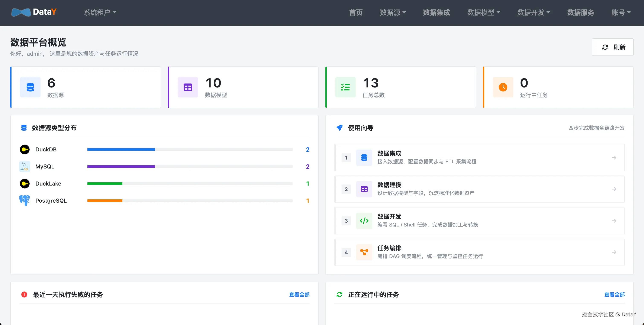Open 数据集成 in top navigation
This screenshot has width=644, height=325.
click(437, 12)
